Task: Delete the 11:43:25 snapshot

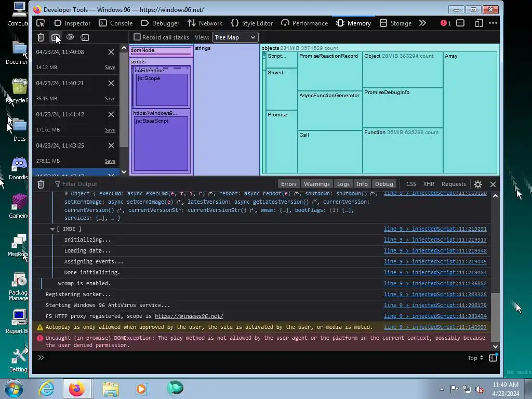Action: pos(111,145)
